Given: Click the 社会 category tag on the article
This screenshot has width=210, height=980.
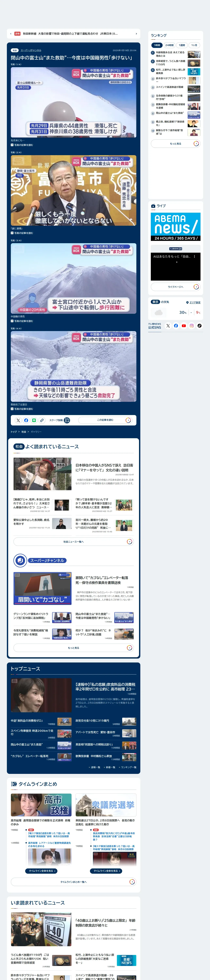Looking at the screenshot, I should coord(15,50).
